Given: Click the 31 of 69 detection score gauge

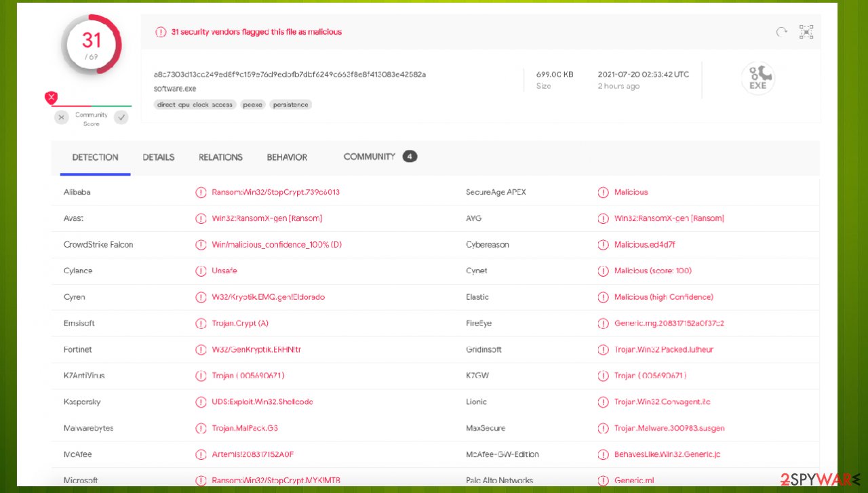Looking at the screenshot, I should [92, 44].
